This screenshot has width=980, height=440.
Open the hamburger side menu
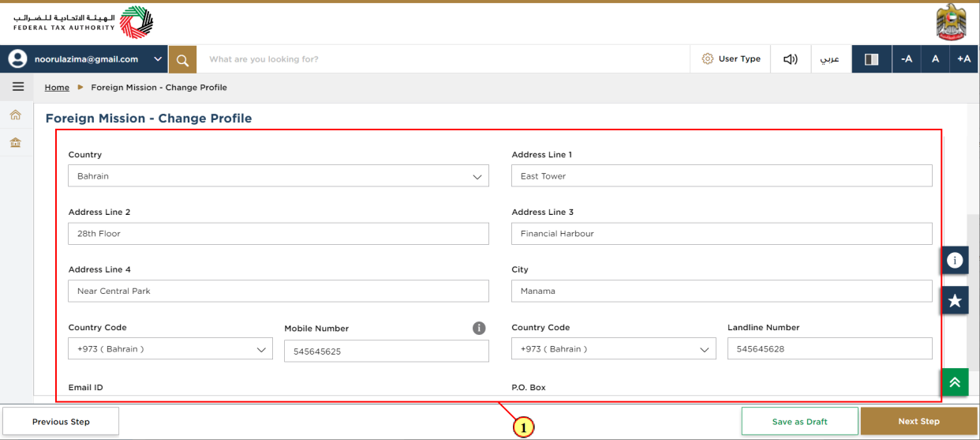(17, 87)
